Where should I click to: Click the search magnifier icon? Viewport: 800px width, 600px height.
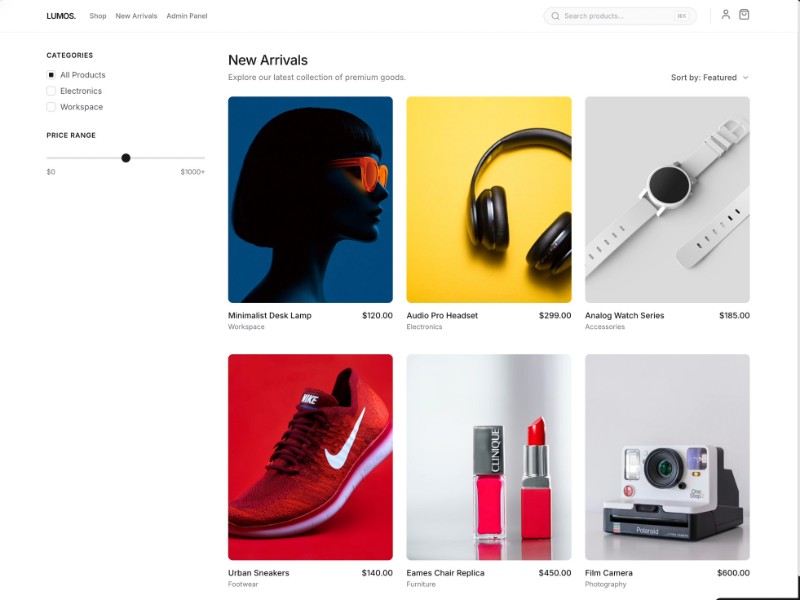(555, 16)
